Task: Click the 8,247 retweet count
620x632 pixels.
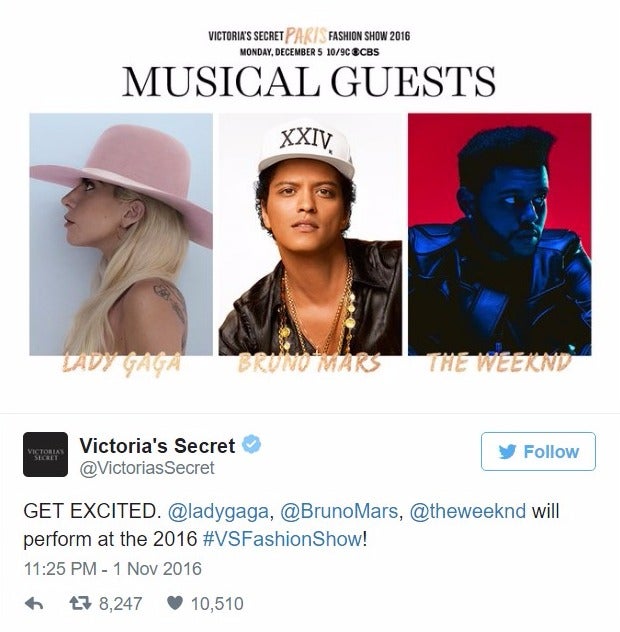Action: pos(121,604)
